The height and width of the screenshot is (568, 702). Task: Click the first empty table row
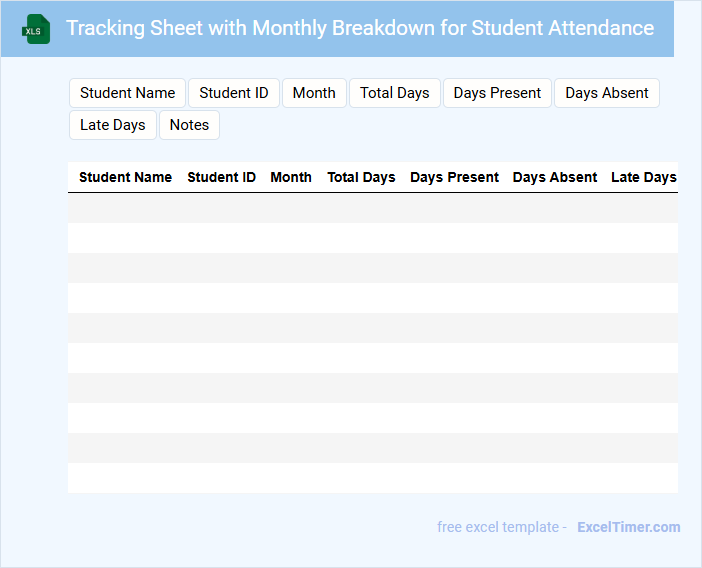point(372,208)
